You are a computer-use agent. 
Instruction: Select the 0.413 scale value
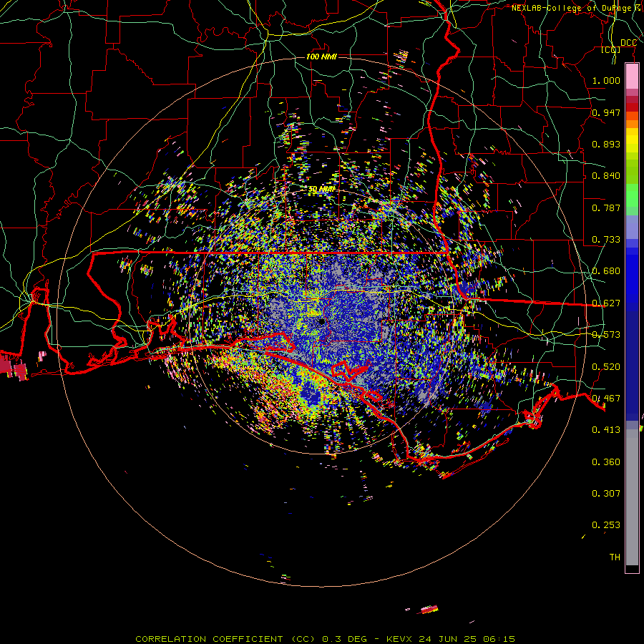[606, 429]
